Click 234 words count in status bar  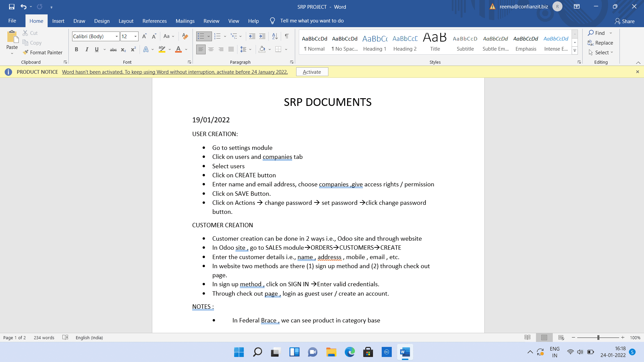pyautogui.click(x=44, y=338)
